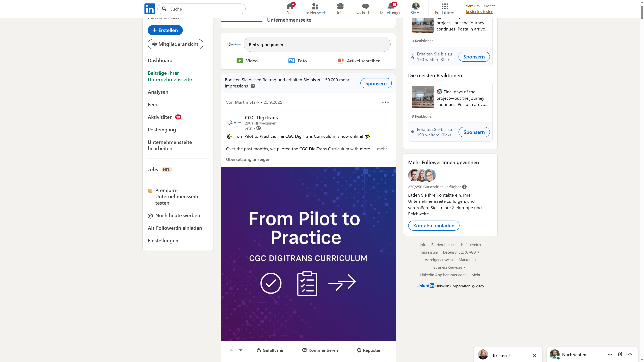Click Gefällt mir on the post
644x362 pixels.
point(270,350)
